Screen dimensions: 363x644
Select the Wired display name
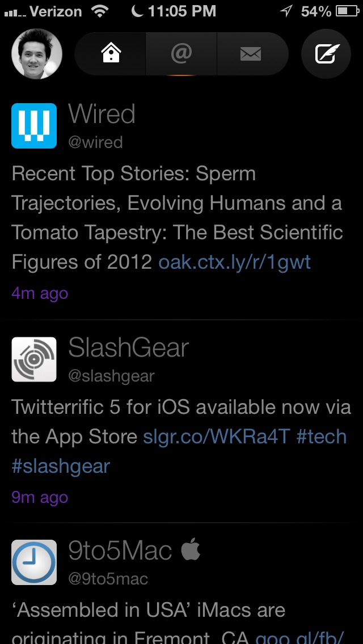(102, 115)
